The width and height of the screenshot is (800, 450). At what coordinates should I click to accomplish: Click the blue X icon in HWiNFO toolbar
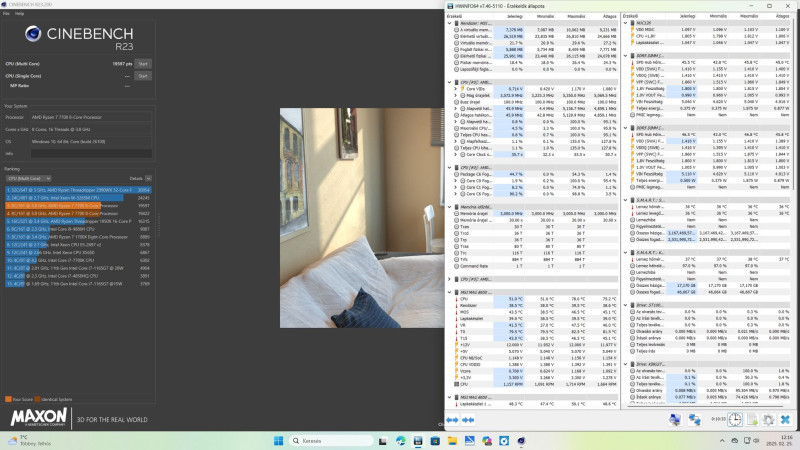click(785, 420)
